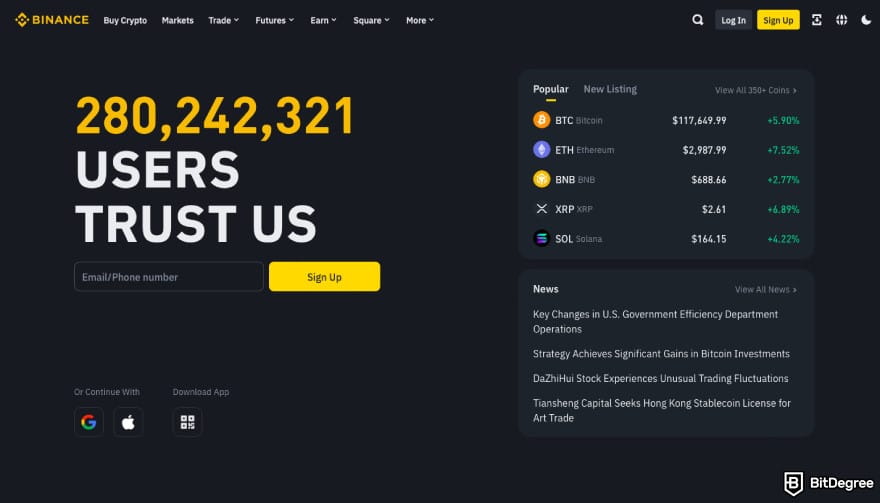Click the Log In button
The width and height of the screenshot is (880, 503).
click(734, 20)
